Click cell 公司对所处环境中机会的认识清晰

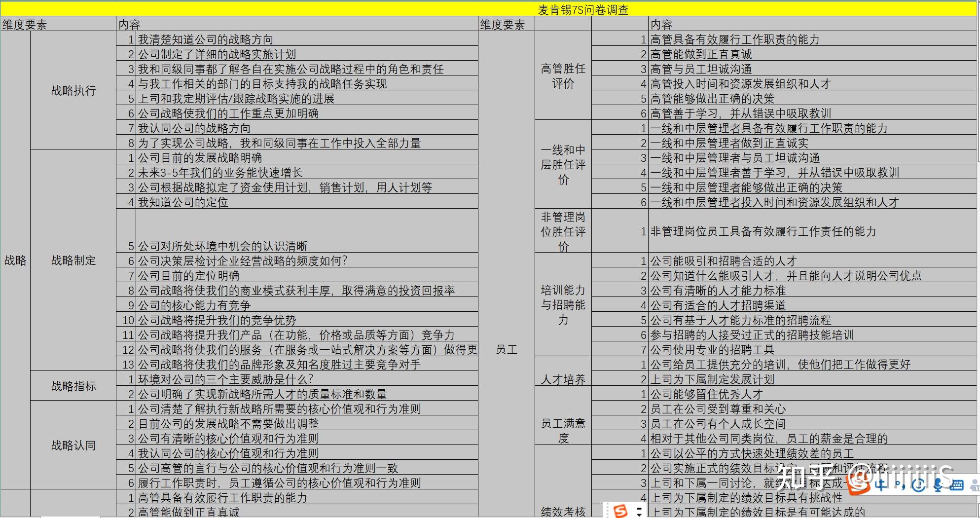tap(307, 231)
